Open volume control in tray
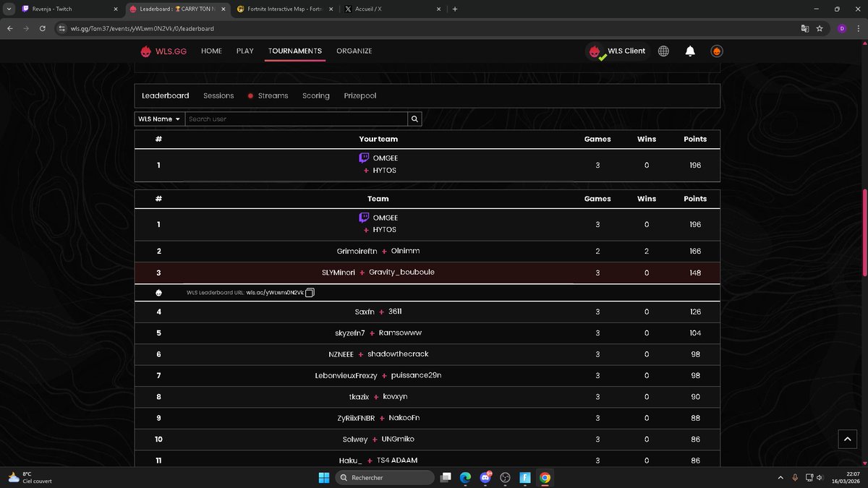Screen dimensions: 868x488 click(x=820, y=477)
